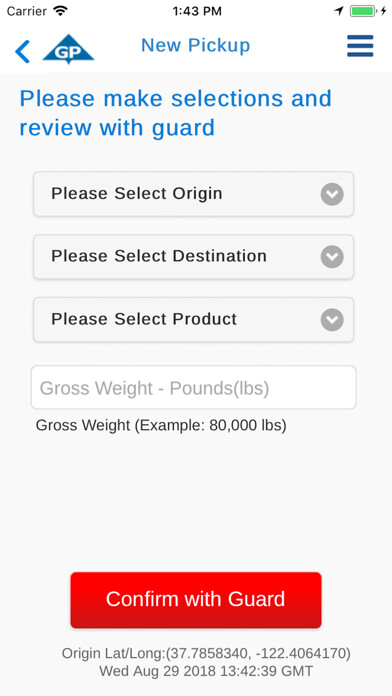Viewport: 392px width, 696px height.
Task: Tap the GP triangle logo
Action: click(x=68, y=49)
